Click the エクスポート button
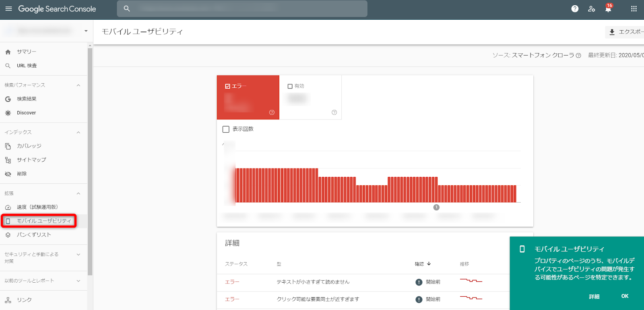This screenshot has height=310, width=644. (625, 32)
